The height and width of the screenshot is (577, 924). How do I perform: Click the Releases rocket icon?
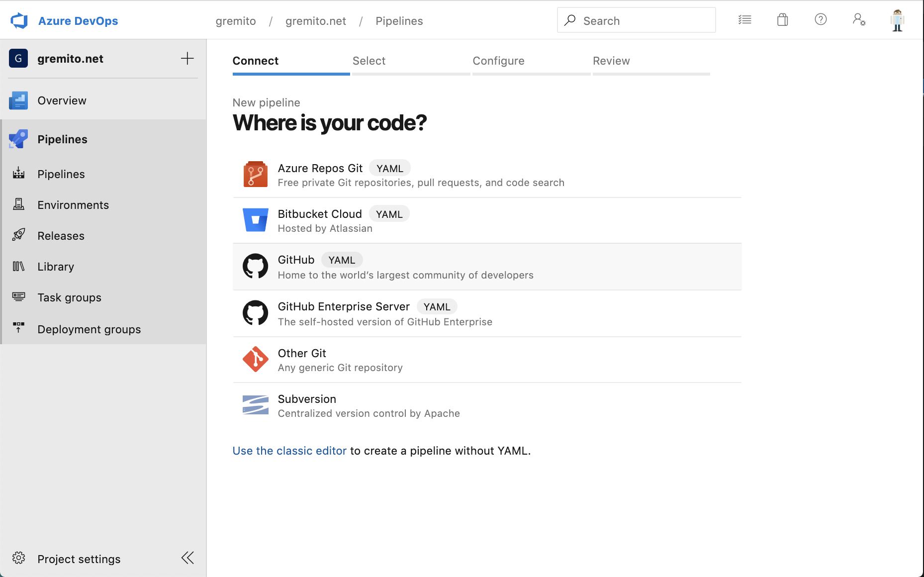(x=19, y=235)
